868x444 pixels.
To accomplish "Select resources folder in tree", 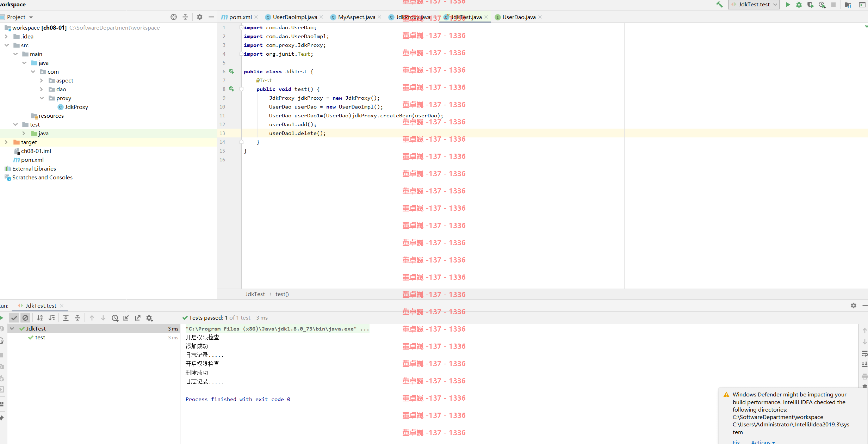I will [x=48, y=116].
